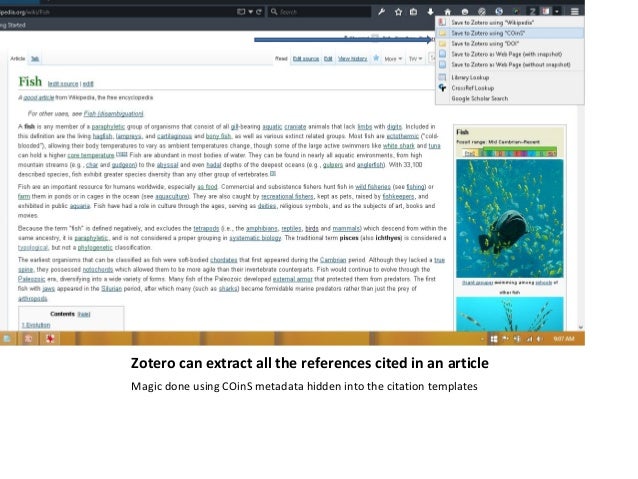Choose Save to Zotero using "DOI"

pos(509,44)
